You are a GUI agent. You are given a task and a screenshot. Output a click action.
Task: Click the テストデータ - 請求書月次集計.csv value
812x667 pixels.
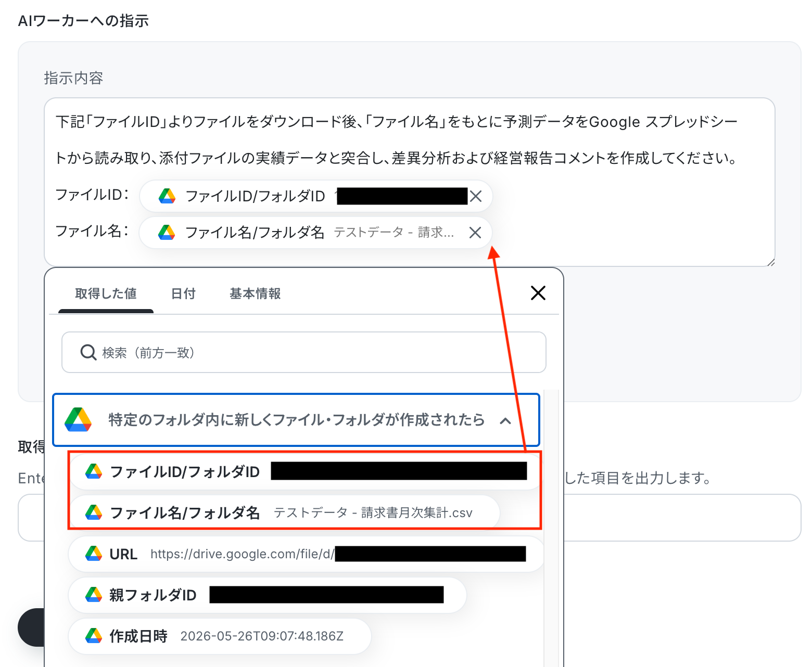pos(373,513)
